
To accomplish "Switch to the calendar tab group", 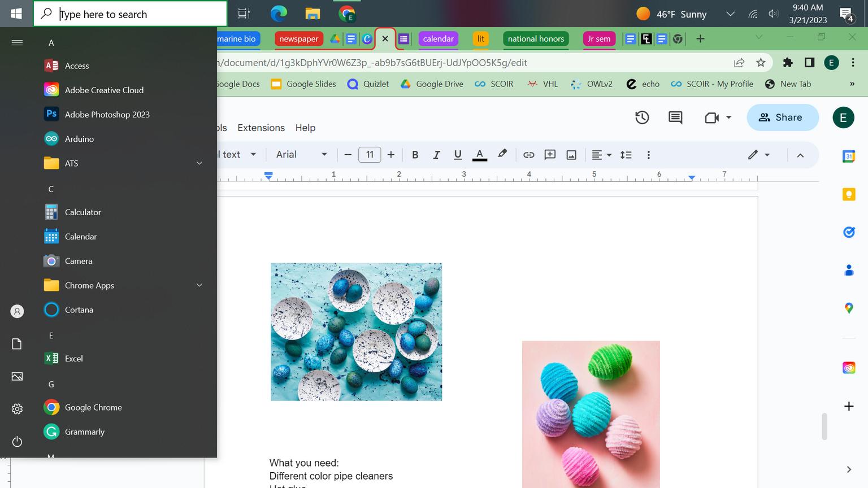I will [x=438, y=39].
